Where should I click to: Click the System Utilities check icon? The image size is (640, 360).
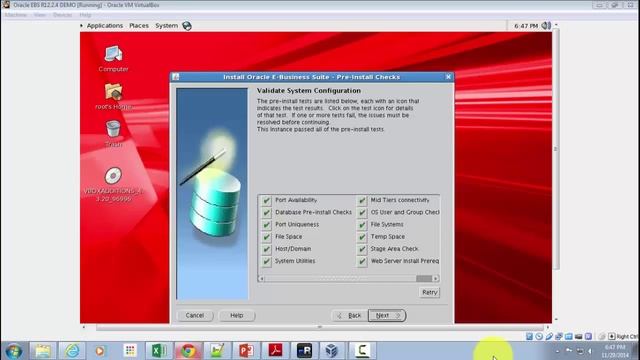click(x=266, y=261)
